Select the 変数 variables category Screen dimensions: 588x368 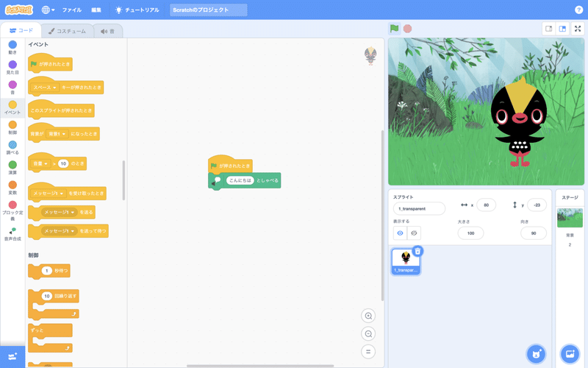(x=12, y=188)
